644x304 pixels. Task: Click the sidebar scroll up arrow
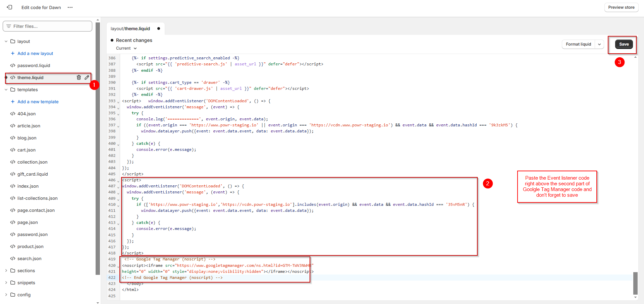(98, 20)
